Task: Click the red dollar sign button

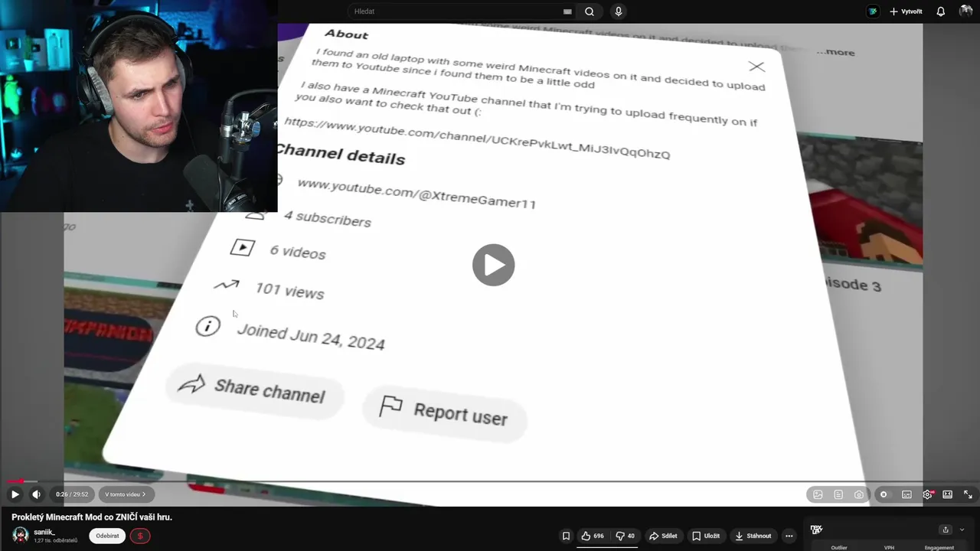Action: (139, 536)
